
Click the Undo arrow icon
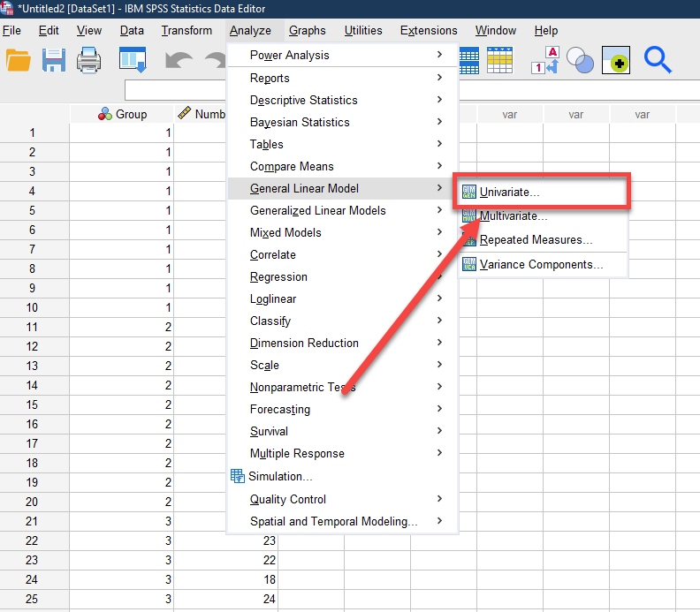(x=179, y=60)
